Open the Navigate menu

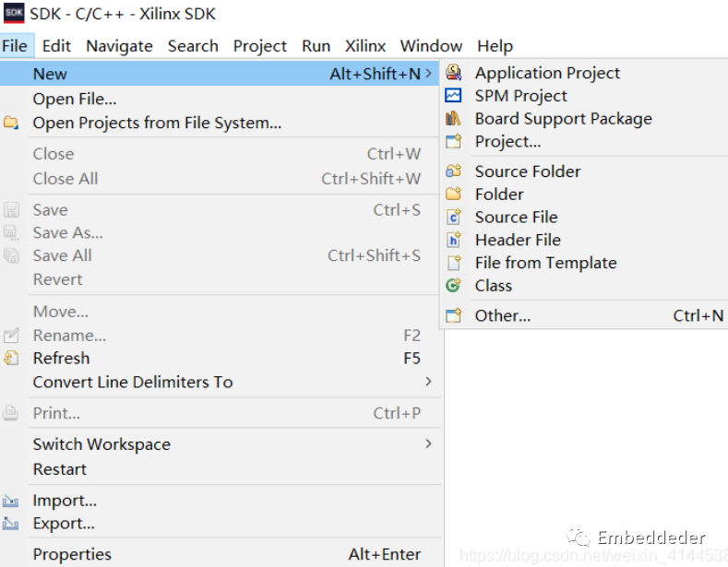click(x=119, y=46)
